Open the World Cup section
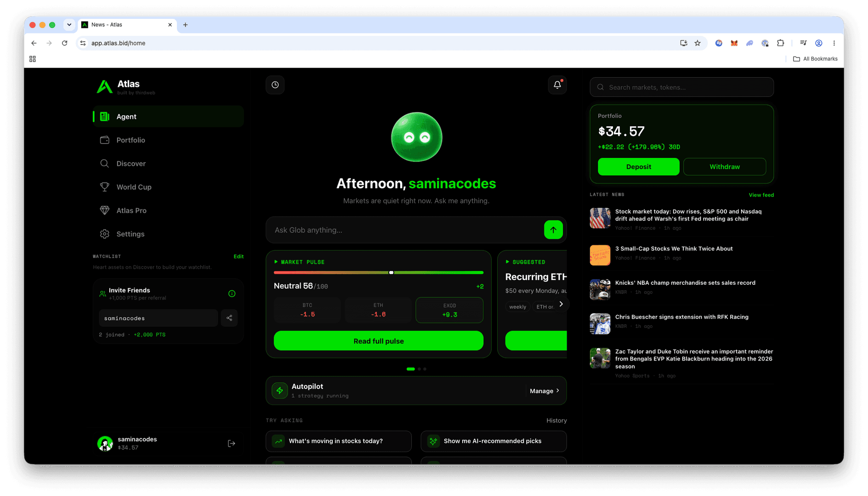This screenshot has height=496, width=868. click(x=168, y=187)
